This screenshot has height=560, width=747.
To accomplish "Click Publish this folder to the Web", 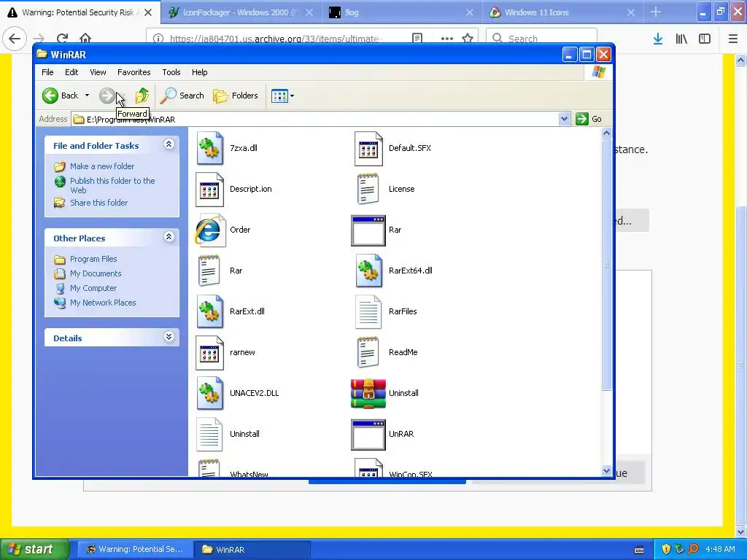I will (x=112, y=186).
